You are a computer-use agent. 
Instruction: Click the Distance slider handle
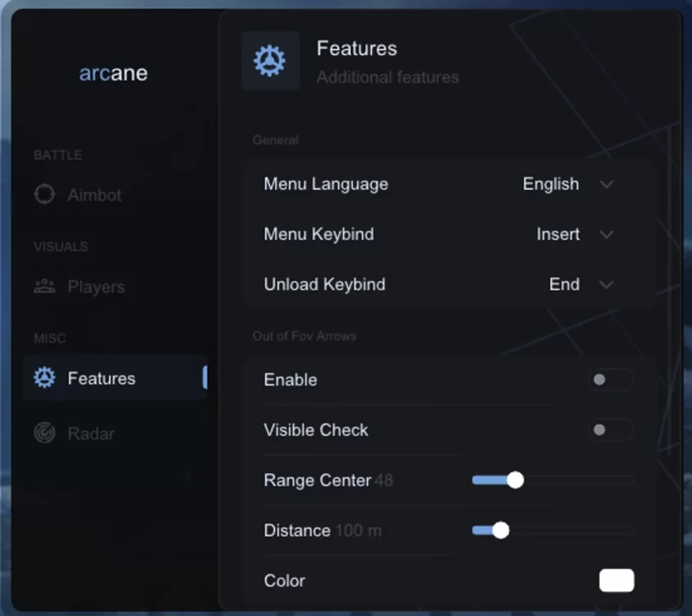click(501, 531)
